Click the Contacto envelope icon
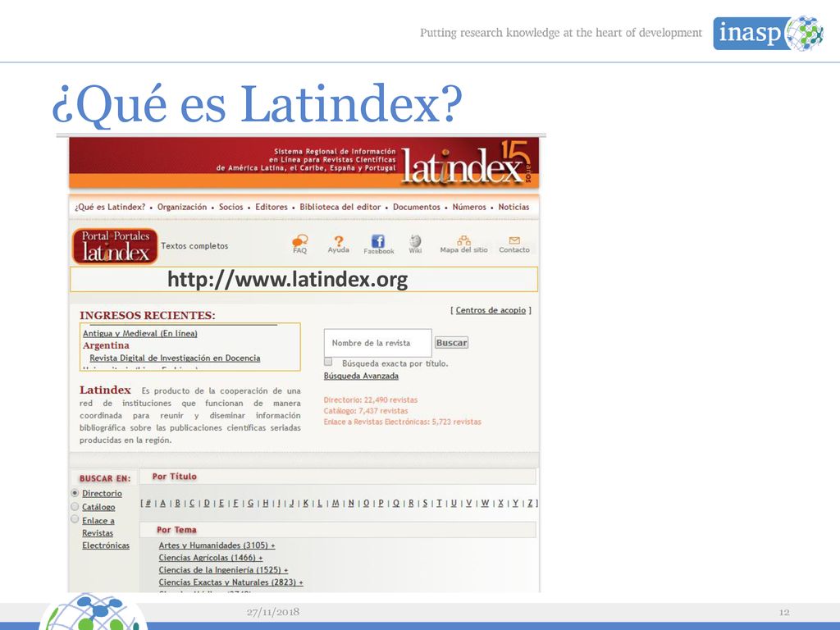Viewport: 840px width, 630px height. tap(514, 240)
